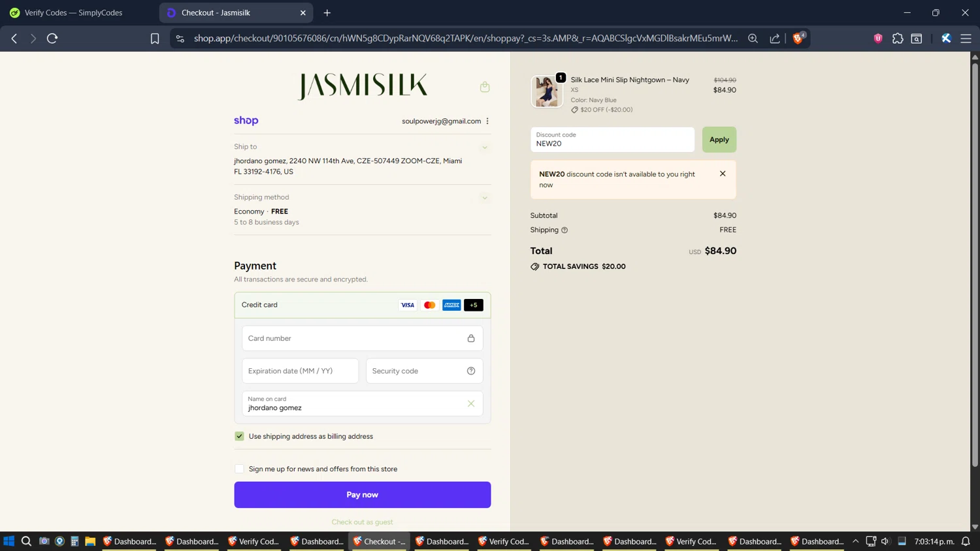The image size is (980, 551).
Task: Show security code help tooltip
Action: (x=471, y=371)
